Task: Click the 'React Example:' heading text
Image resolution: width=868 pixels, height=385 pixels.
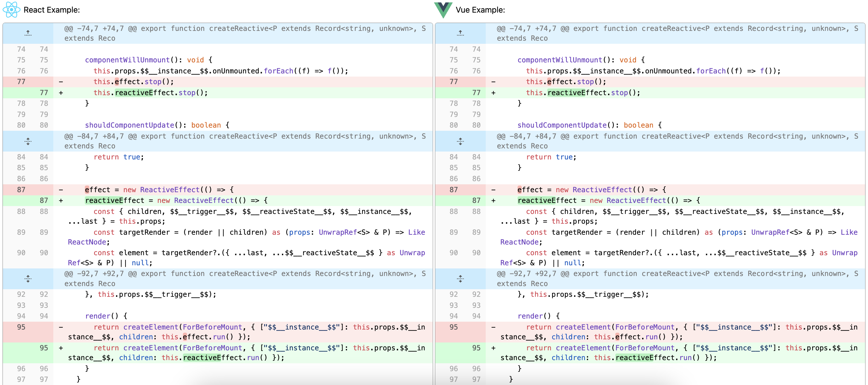Action: (x=51, y=10)
